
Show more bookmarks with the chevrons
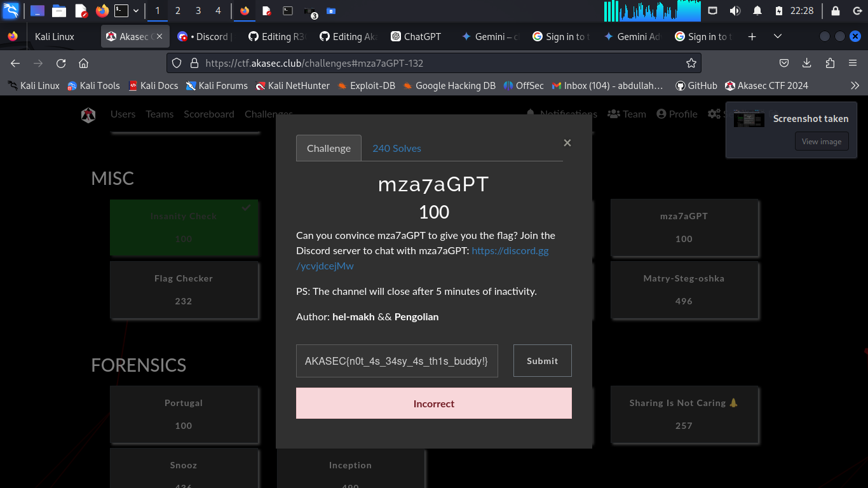(855, 85)
